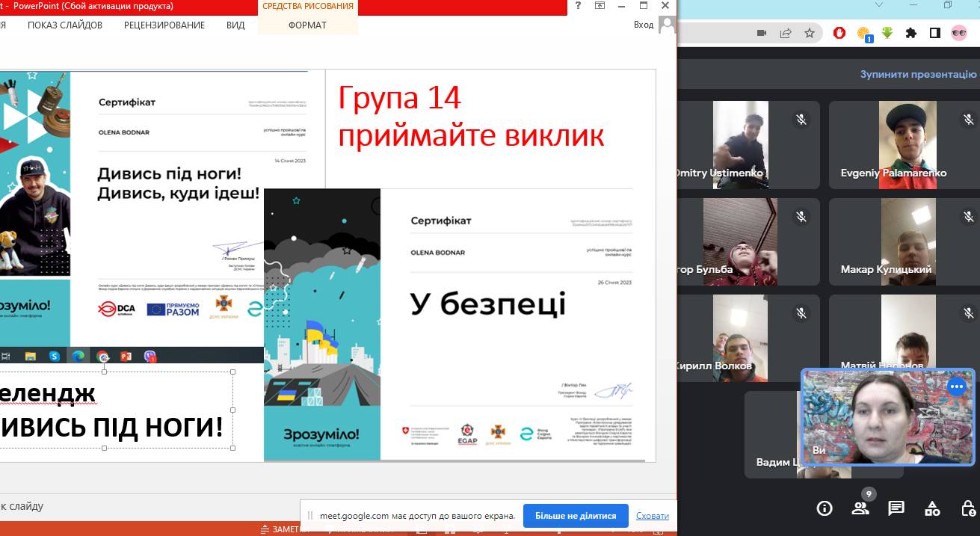Open the Meet chat panel
The image size is (980, 536).
click(x=896, y=508)
